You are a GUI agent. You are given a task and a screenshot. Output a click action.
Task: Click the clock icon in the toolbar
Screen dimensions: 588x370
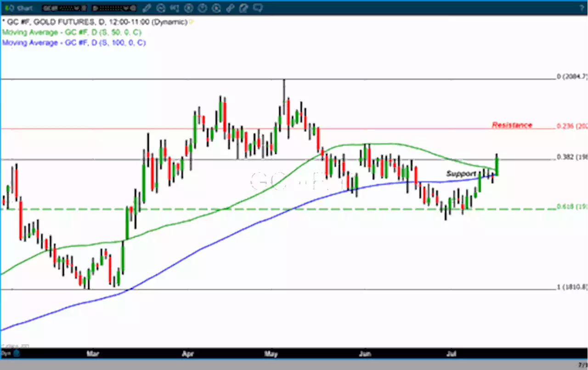[x=202, y=8]
